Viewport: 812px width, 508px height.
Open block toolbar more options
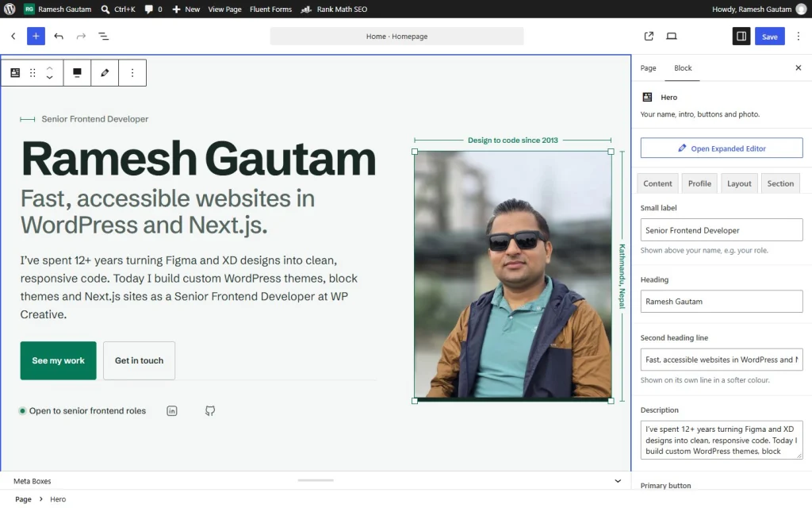click(132, 72)
